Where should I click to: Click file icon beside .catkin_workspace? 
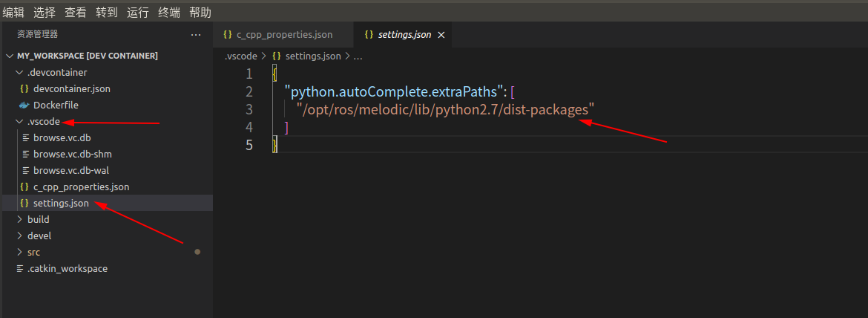click(x=20, y=269)
